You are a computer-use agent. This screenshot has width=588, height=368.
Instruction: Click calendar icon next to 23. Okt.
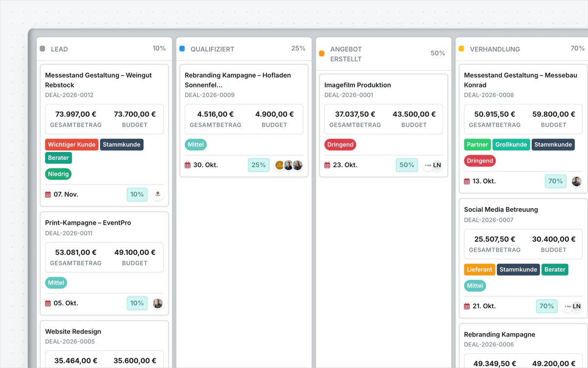tap(327, 165)
